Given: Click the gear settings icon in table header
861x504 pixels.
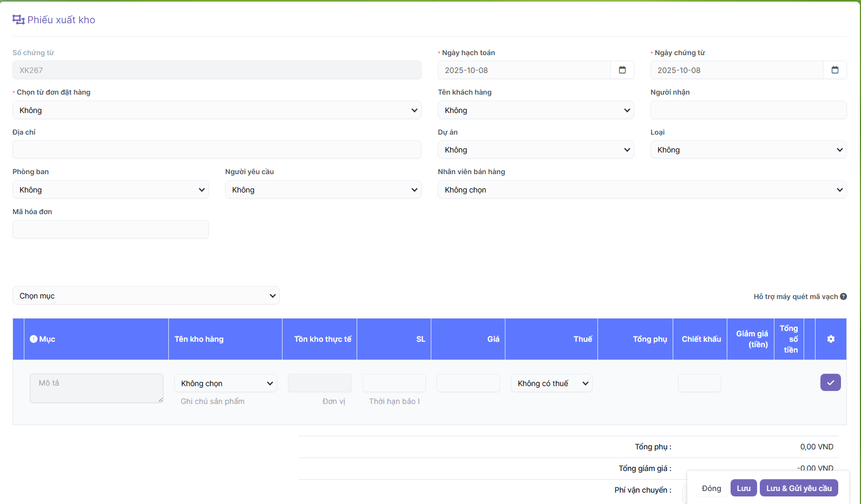Looking at the screenshot, I should (831, 339).
